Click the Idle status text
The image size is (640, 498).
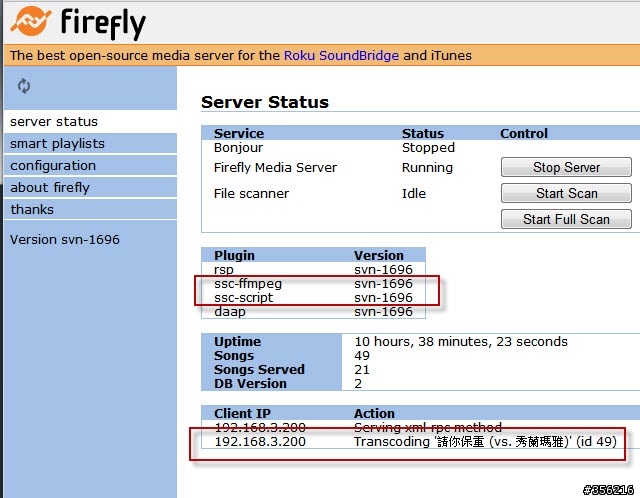413,193
